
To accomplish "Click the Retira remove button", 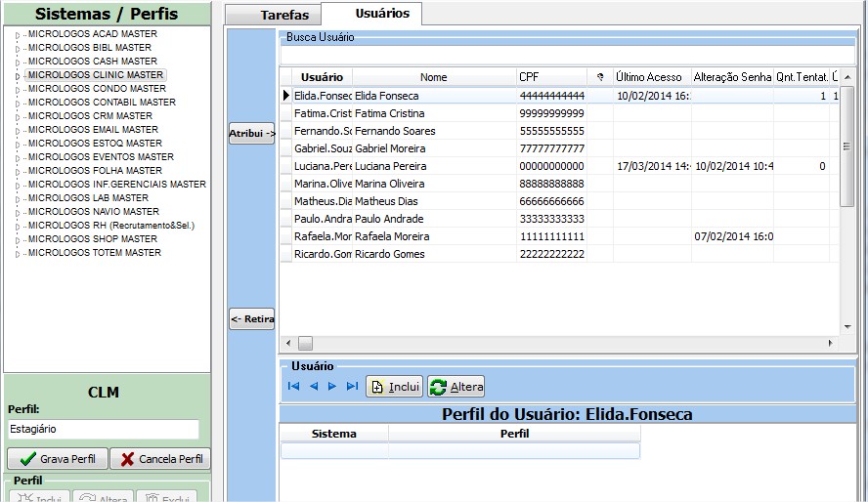I will click(x=252, y=319).
